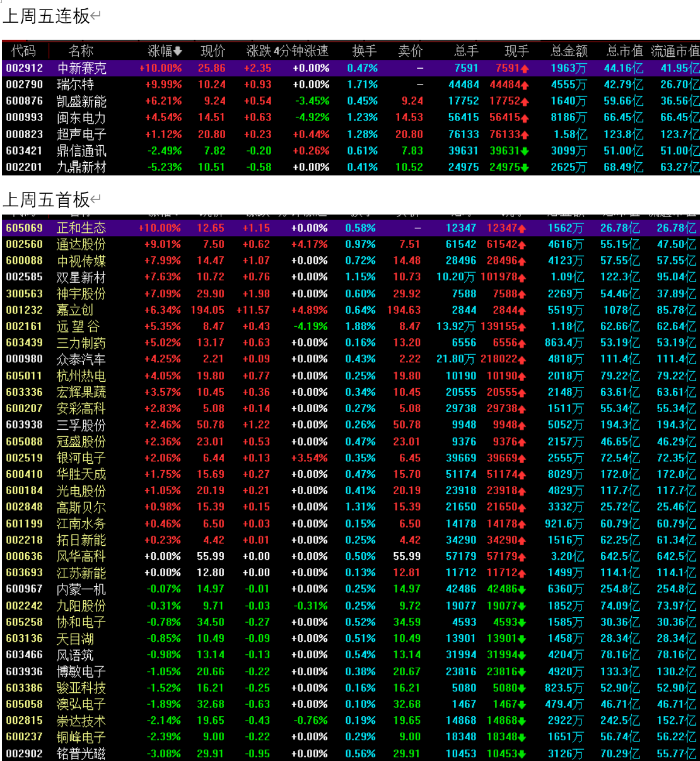The height and width of the screenshot is (761, 700).
Task: Click change value +11.57 cell
Action: click(x=254, y=310)
